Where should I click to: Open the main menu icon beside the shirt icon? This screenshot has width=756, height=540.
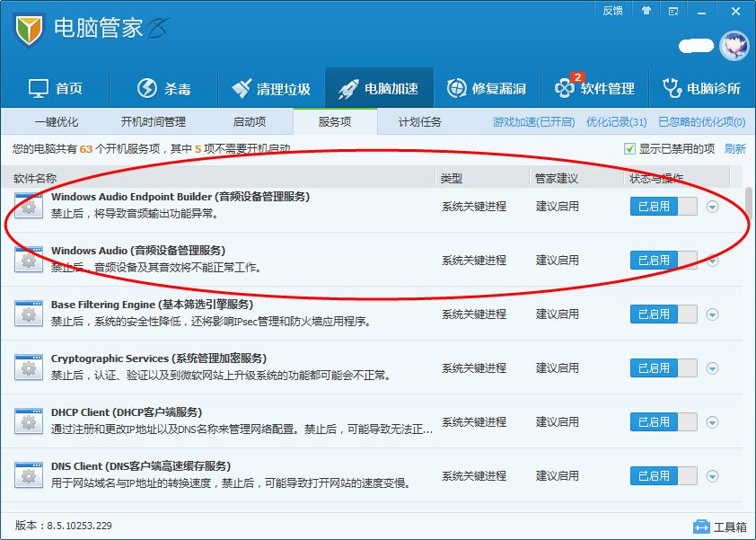pyautogui.click(x=673, y=11)
